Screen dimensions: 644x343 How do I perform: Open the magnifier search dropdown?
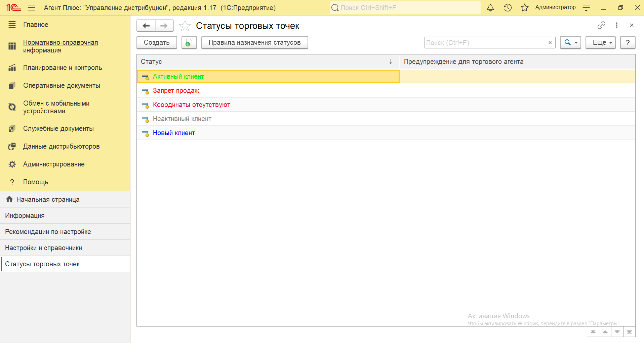click(x=570, y=42)
